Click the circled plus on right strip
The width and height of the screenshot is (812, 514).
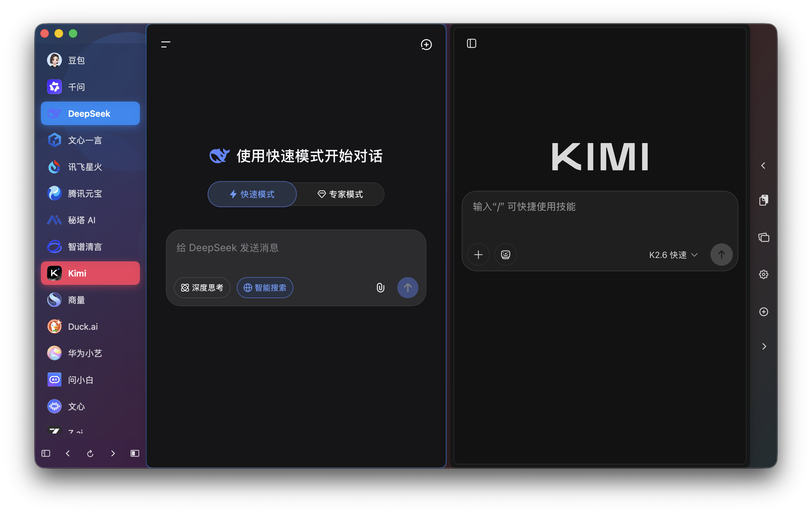[x=764, y=311]
